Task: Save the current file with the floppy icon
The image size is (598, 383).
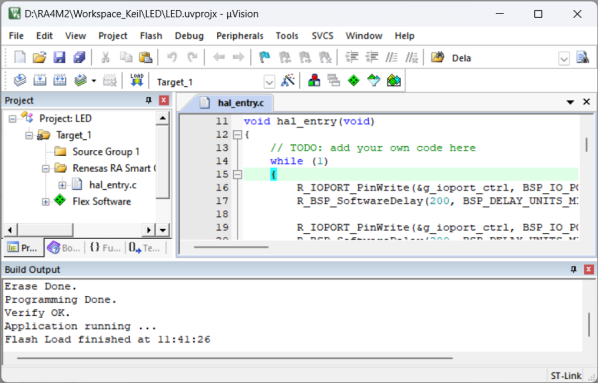Action: click(x=59, y=58)
